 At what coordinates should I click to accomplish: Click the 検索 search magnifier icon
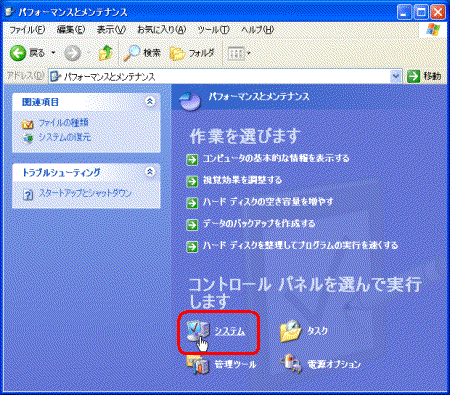(x=131, y=53)
